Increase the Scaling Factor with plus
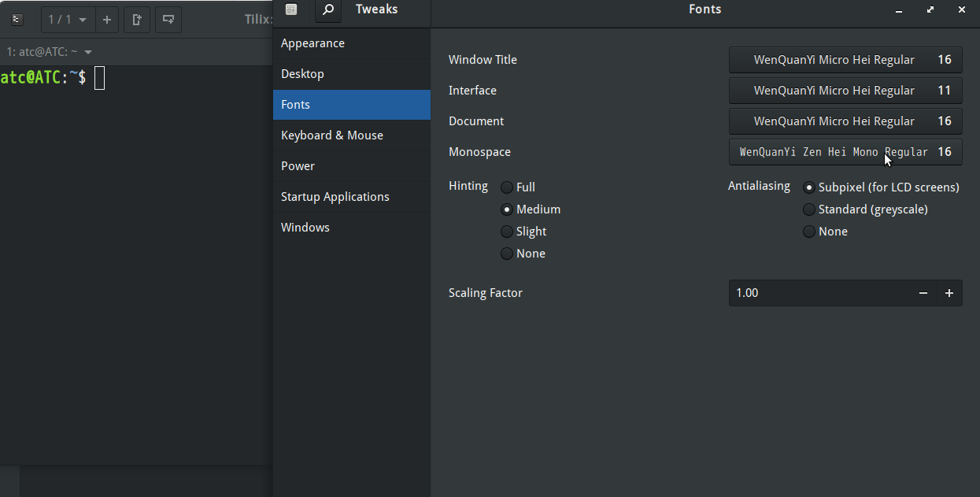The width and height of the screenshot is (980, 497). pos(949,293)
